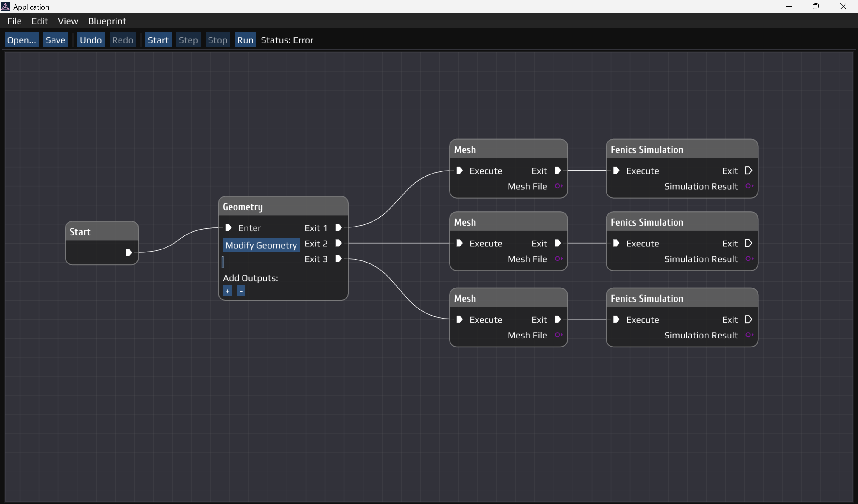Open the View menu

click(68, 21)
